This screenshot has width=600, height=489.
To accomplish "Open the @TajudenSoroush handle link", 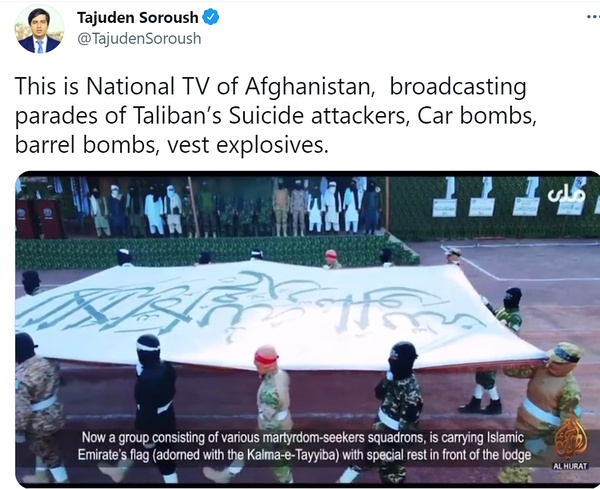I will (139, 39).
